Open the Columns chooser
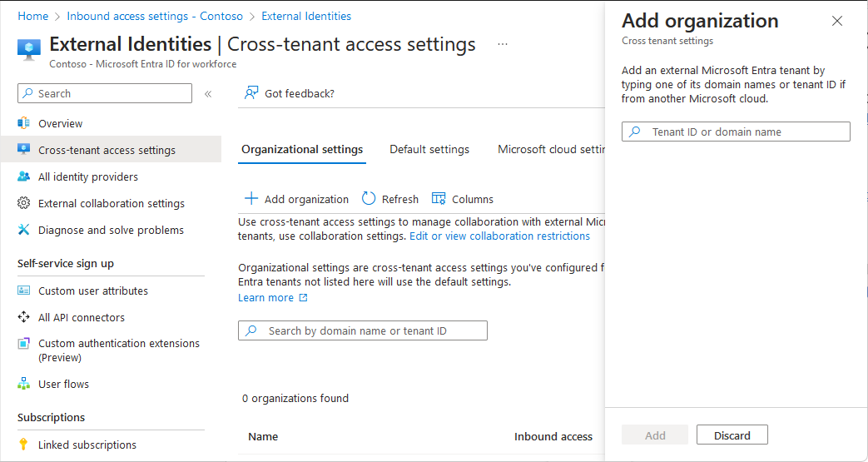This screenshot has height=462, width=868. (x=462, y=200)
